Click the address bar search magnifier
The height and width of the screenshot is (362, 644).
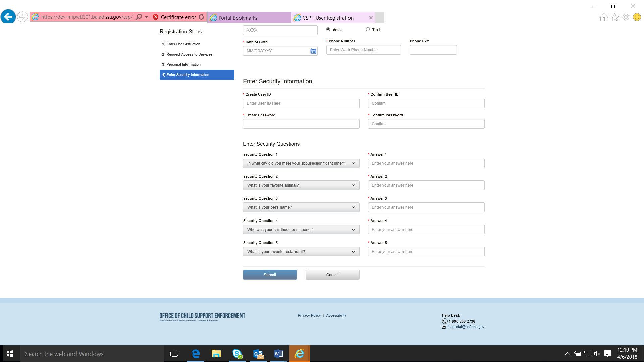point(139,17)
